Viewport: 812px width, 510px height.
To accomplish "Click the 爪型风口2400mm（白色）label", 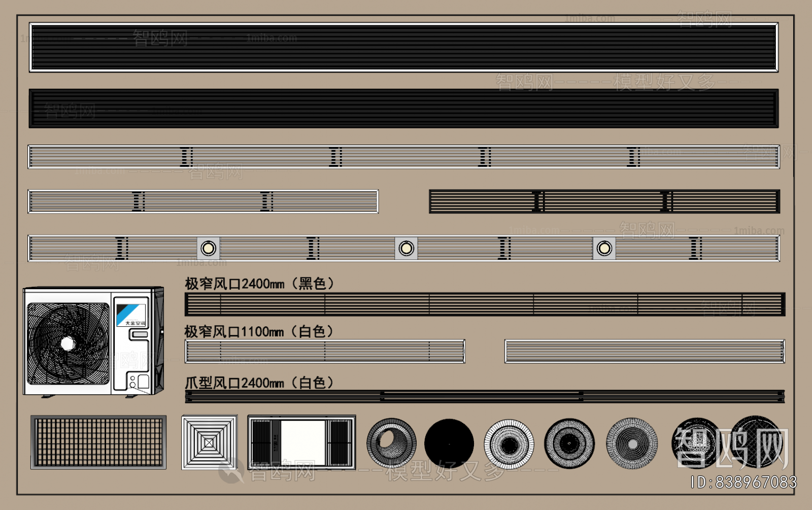I will (x=259, y=383).
